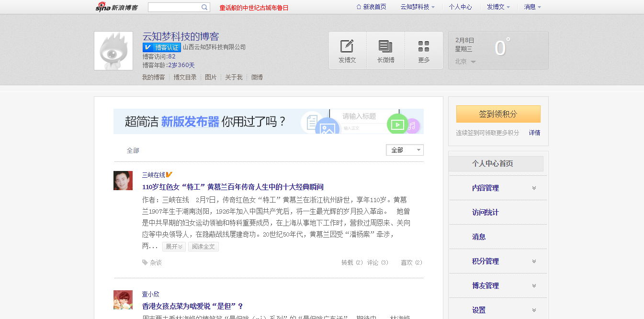
Task: Open the 博文目录 tab
Action: point(185,77)
